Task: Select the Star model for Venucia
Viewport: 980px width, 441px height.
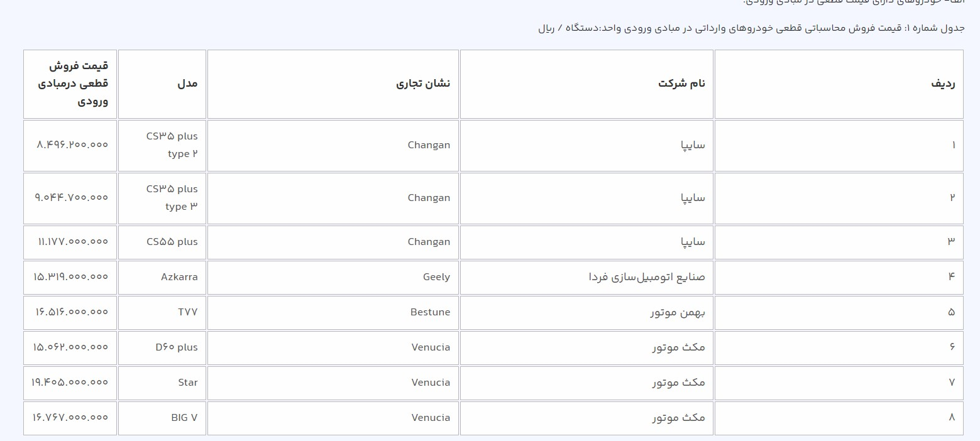Action: [187, 383]
